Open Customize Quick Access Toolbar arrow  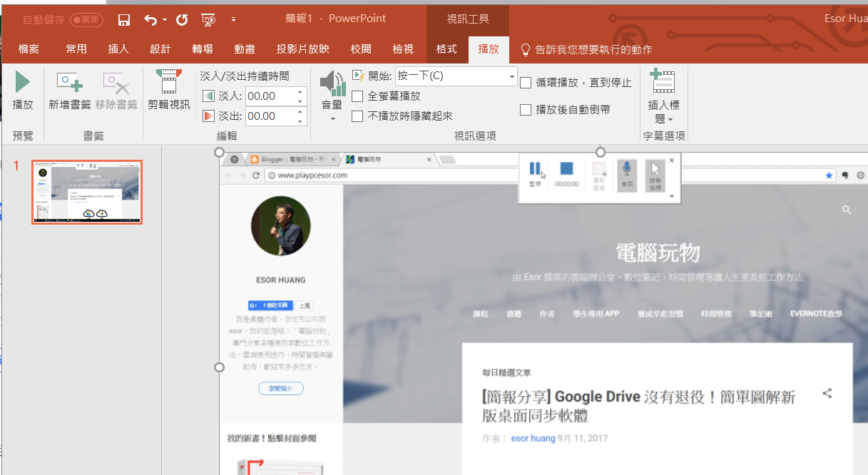[233, 20]
